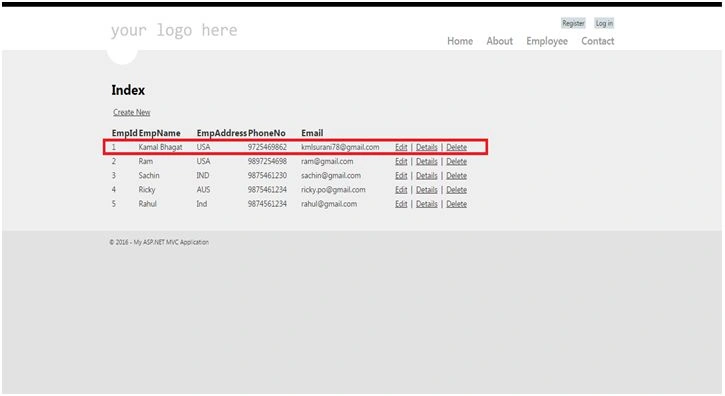Click the name Ricky
The width and height of the screenshot is (725, 396).
pos(147,190)
